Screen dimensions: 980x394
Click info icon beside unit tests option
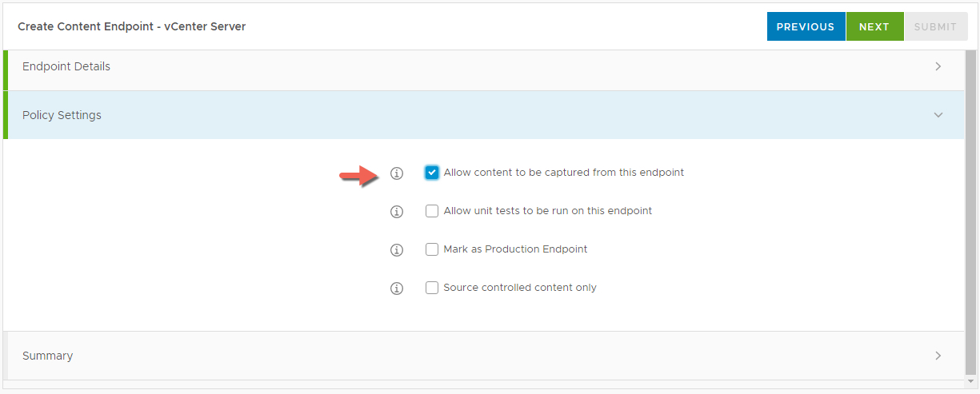(x=396, y=212)
